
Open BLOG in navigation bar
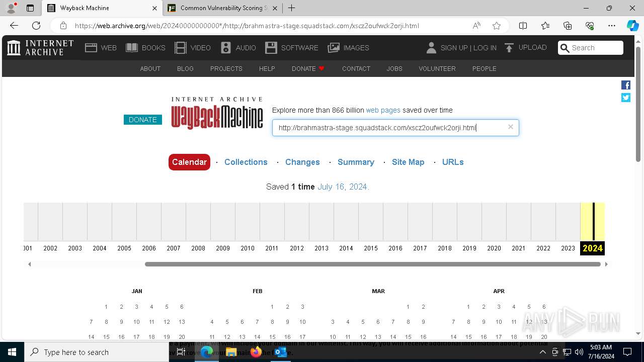pos(185,68)
